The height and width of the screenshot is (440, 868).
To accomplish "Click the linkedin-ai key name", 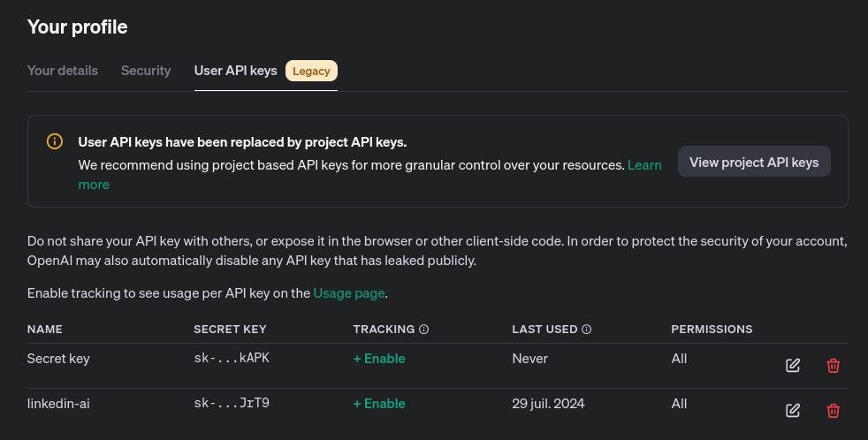I will (x=58, y=404).
